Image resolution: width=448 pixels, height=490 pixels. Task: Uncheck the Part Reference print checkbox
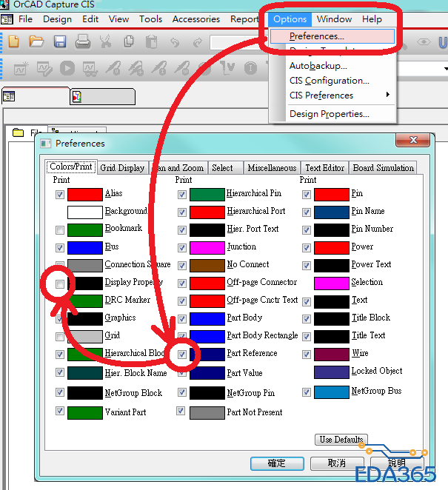pos(182,355)
